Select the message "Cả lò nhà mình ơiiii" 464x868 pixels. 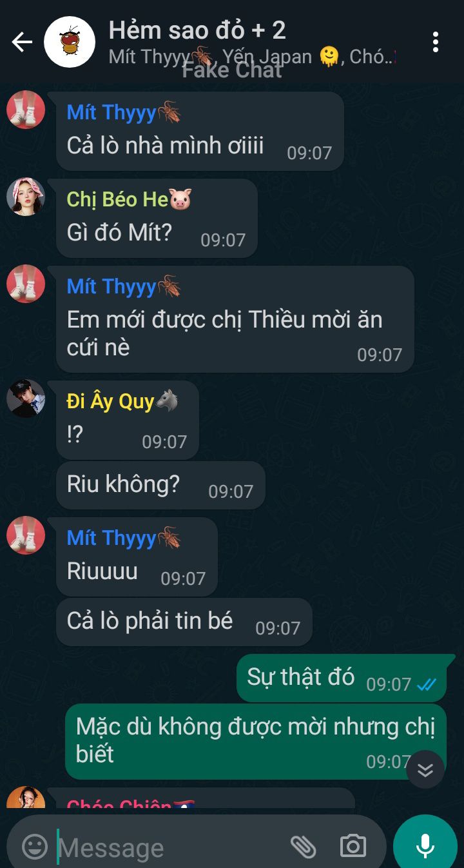coord(200,131)
